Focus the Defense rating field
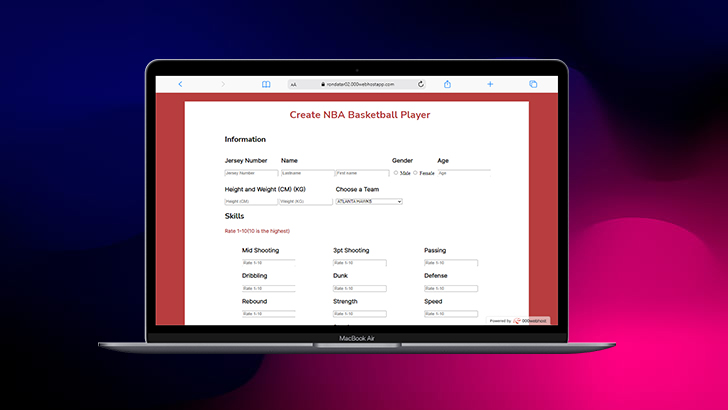This screenshot has height=410, width=728. coord(451,288)
